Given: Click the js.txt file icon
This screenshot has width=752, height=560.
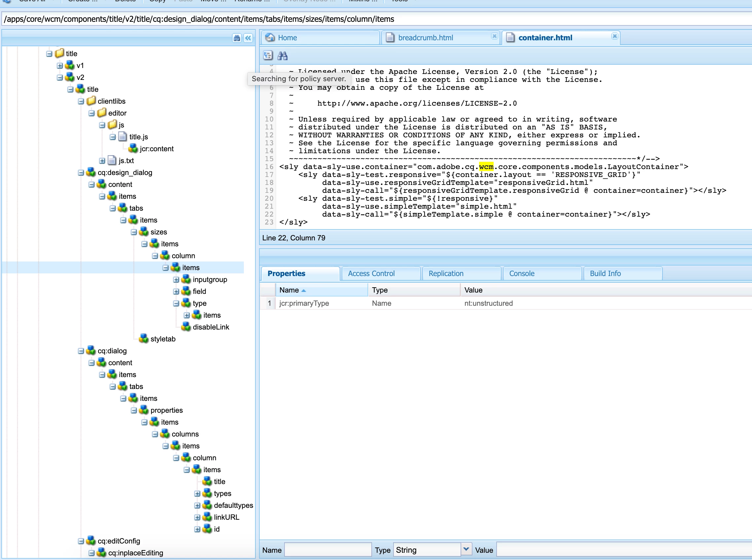Looking at the screenshot, I should point(112,161).
